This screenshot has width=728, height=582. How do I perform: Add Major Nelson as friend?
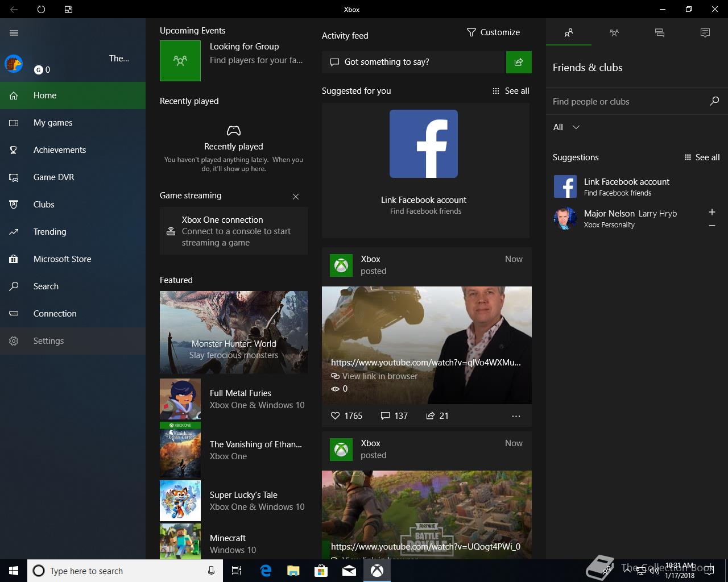(x=712, y=212)
